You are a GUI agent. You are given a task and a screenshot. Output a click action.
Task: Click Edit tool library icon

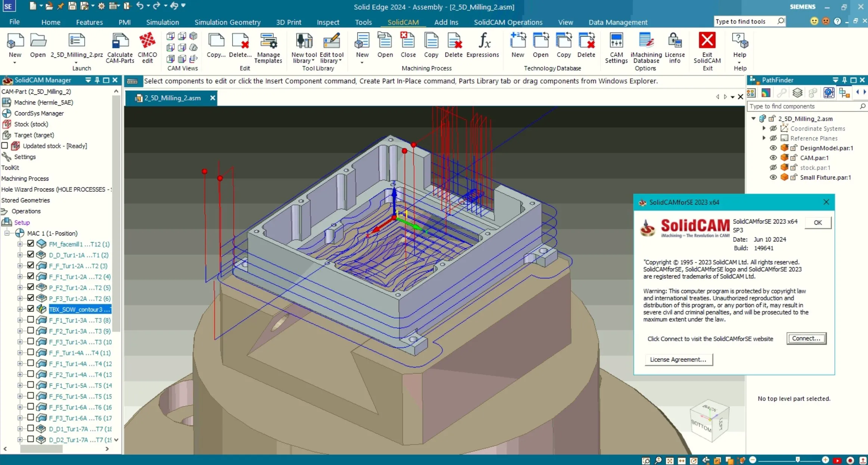332,41
